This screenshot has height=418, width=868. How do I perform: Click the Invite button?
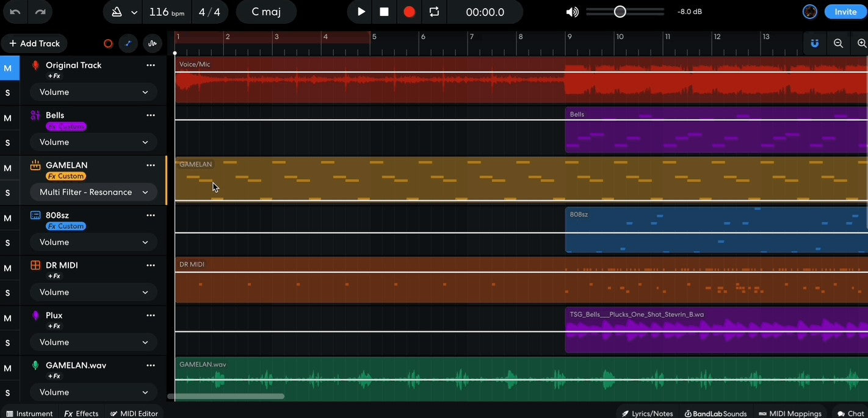(x=845, y=11)
